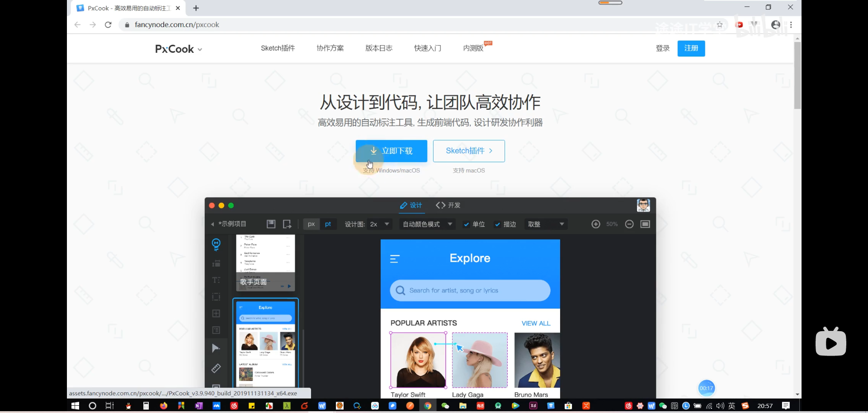Open the 内测版 nav item
Image resolution: width=868 pixels, height=413 pixels.
tap(473, 48)
